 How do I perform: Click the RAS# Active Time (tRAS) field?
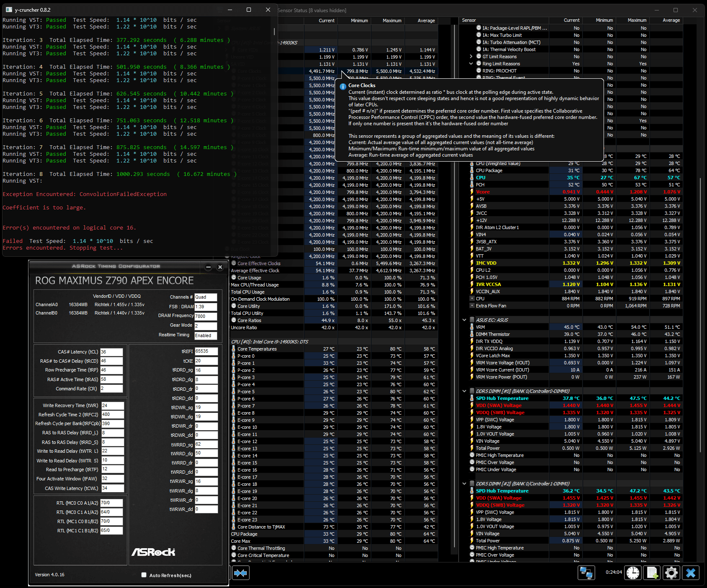point(111,379)
